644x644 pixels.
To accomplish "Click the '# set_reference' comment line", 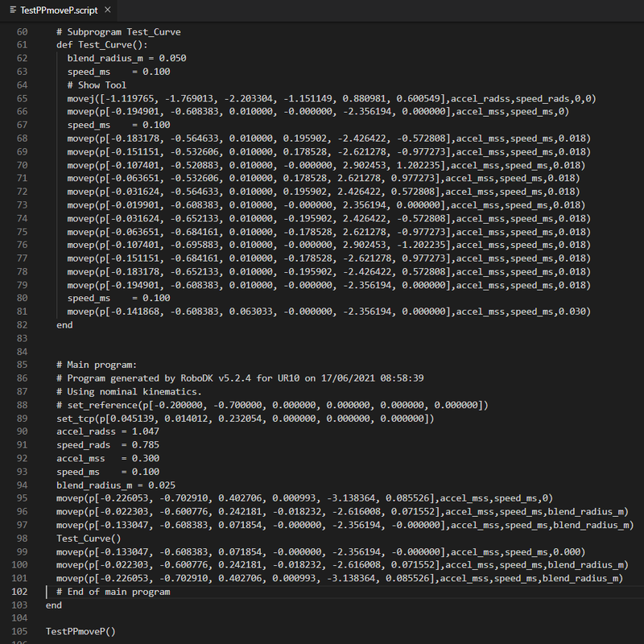I will (x=272, y=405).
